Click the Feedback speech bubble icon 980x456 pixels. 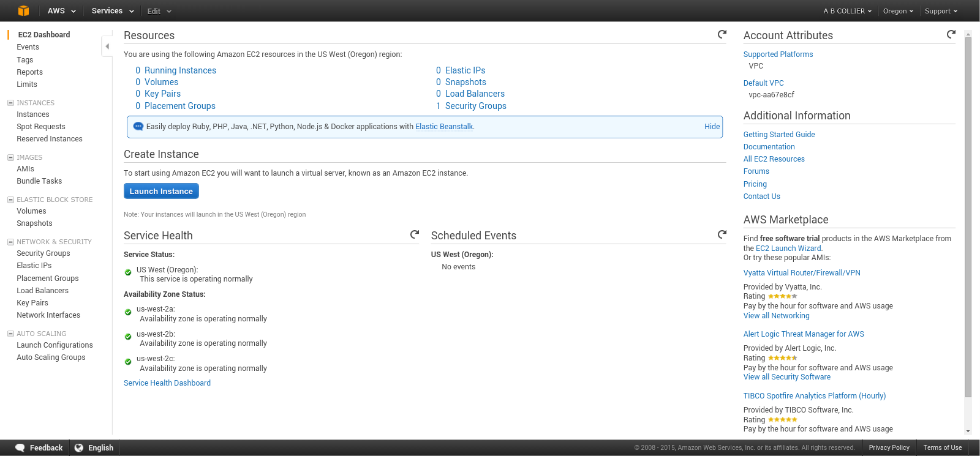click(20, 447)
